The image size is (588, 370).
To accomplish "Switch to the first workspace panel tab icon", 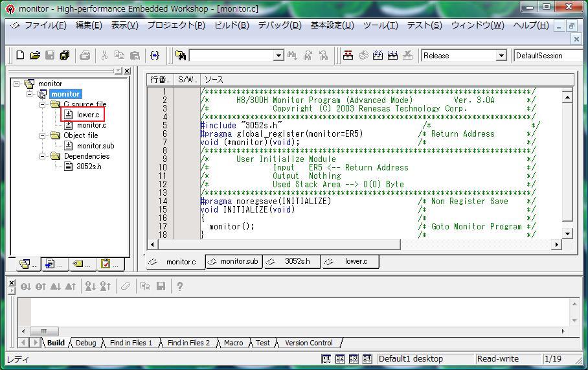I will tap(25, 264).
